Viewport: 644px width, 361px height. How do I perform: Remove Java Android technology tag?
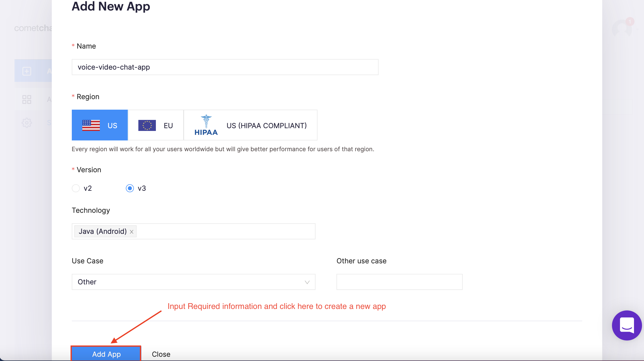pos(133,231)
